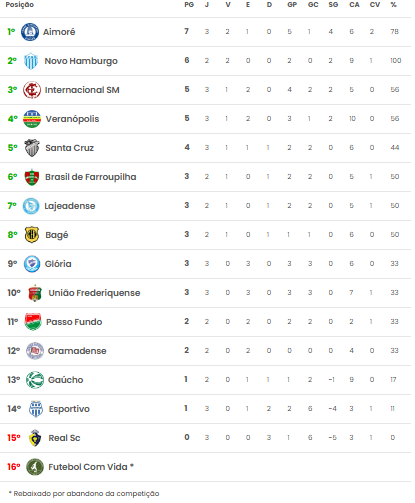Image resolution: width=415 pixels, height=503 pixels.
Task: Open the Esportivo team name
Action: (x=69, y=409)
